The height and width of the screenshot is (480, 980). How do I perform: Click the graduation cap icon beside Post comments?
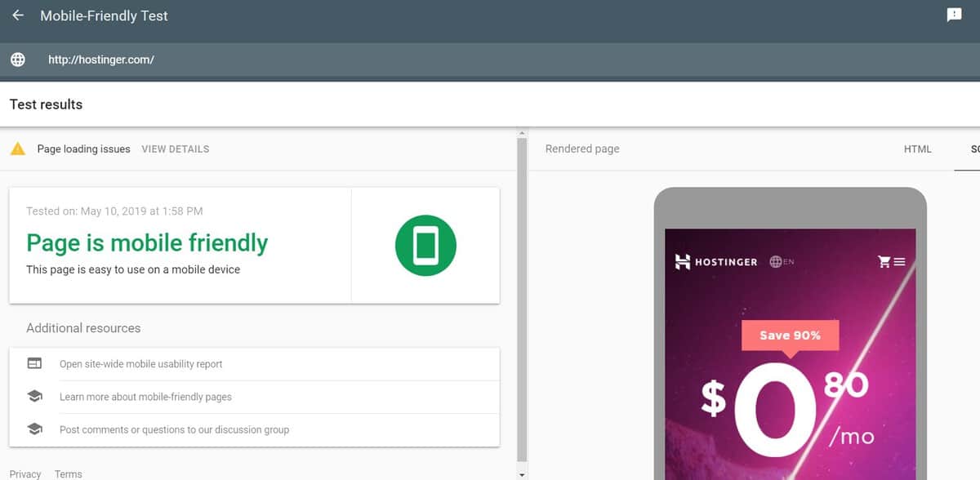(x=34, y=429)
